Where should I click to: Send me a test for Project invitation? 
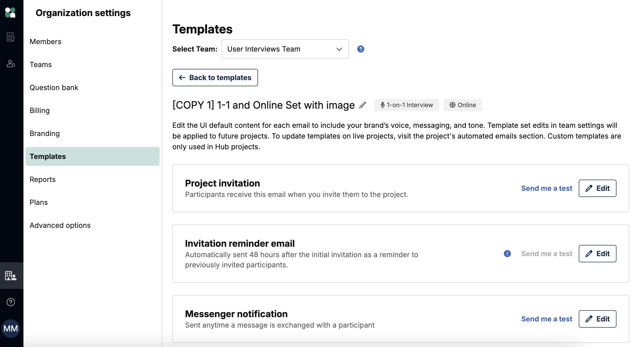[546, 188]
